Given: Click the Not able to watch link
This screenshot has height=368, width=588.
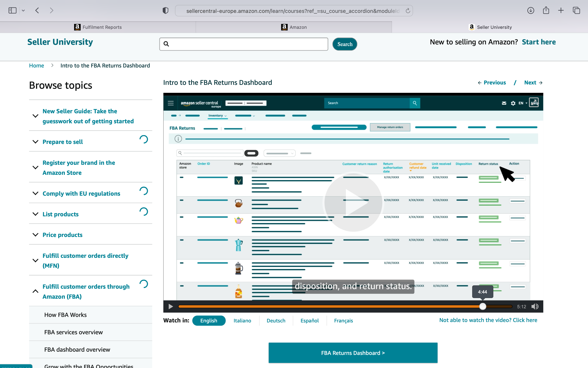Looking at the screenshot, I should pyautogui.click(x=488, y=320).
